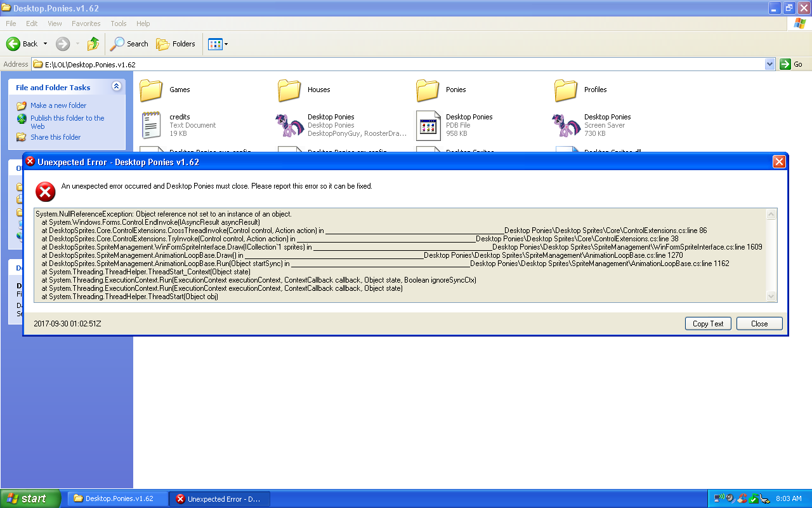
Task: Open the View menu
Action: 55,23
